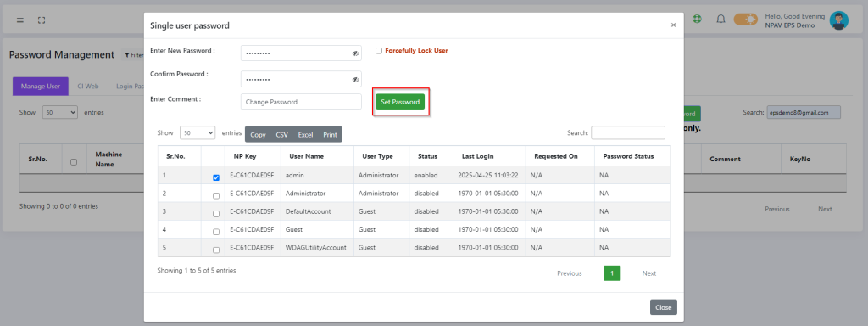Click Next in dialog pagination

[648, 273]
